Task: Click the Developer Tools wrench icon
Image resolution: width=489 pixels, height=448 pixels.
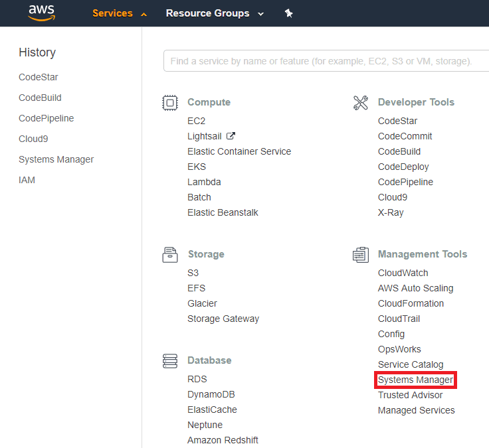Action: (x=361, y=102)
